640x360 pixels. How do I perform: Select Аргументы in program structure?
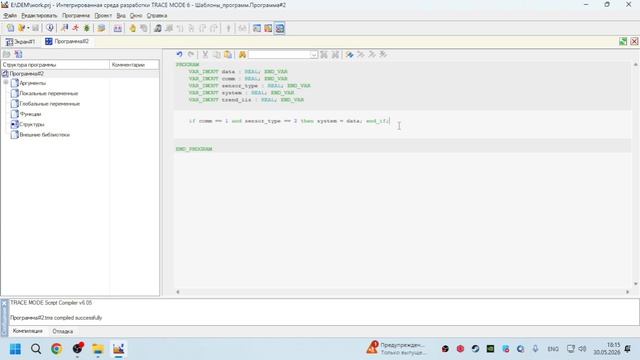33,83
